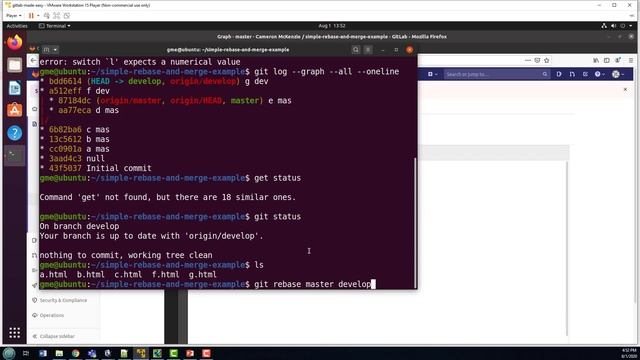Open GitLab issues icon in navbar
The height and width of the screenshot is (360, 640).
pos(559,74)
